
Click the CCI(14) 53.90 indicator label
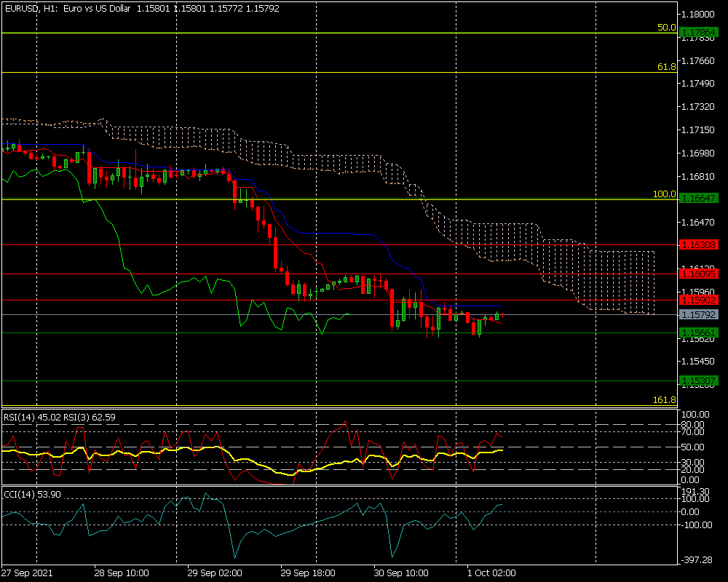click(x=32, y=495)
